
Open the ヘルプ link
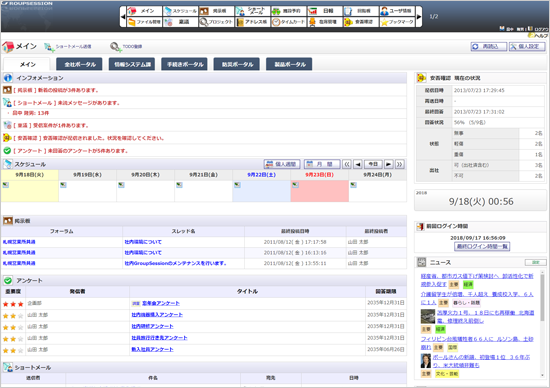(538, 35)
